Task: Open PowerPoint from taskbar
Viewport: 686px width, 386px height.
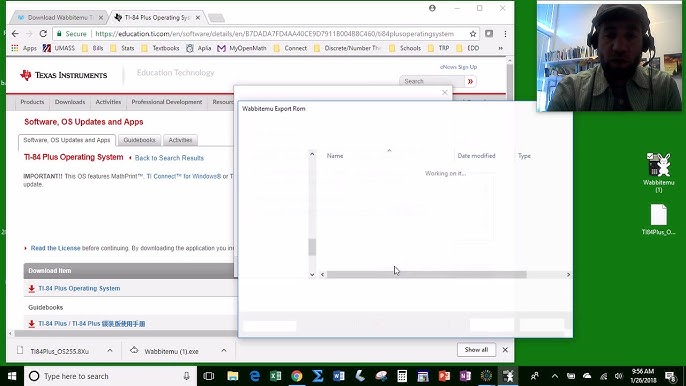Action: point(444,376)
